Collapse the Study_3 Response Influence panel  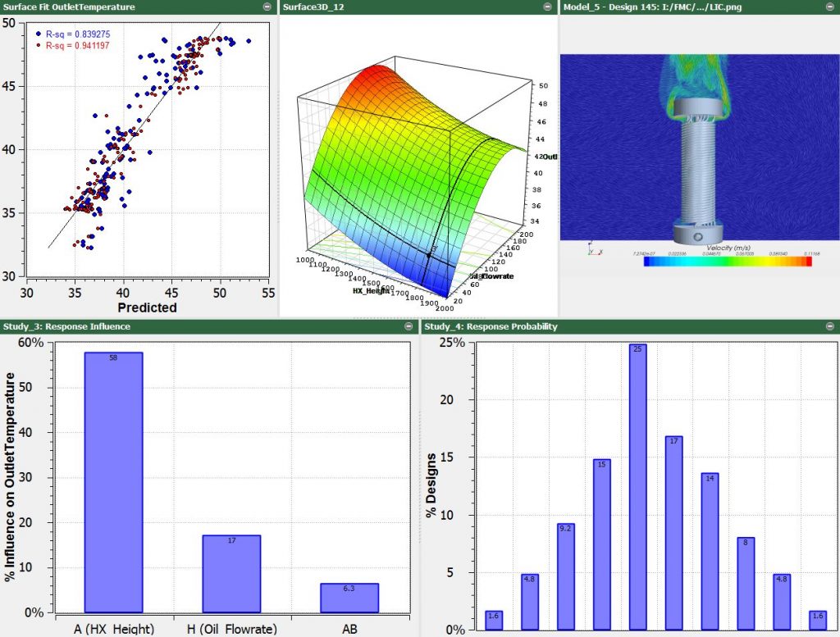click(x=409, y=326)
